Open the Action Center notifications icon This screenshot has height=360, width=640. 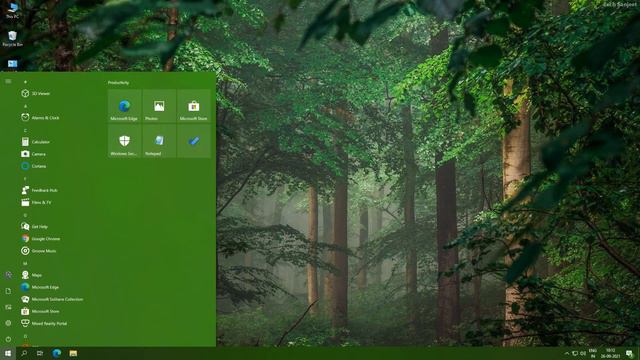click(629, 353)
